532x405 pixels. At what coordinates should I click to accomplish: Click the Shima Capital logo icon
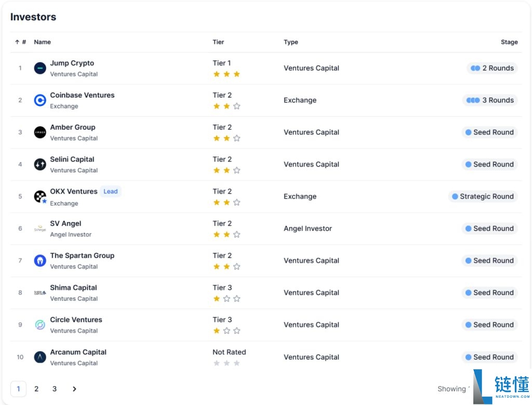coord(40,293)
